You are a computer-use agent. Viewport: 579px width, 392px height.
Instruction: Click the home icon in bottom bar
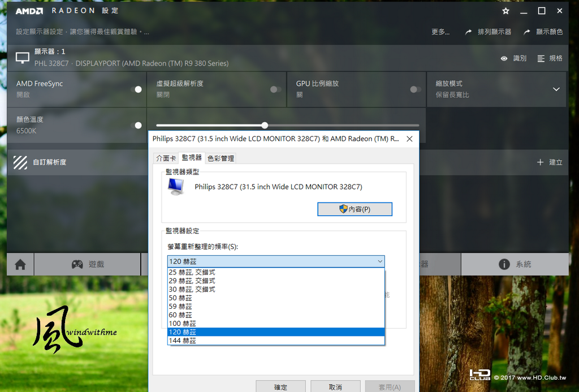(x=20, y=264)
